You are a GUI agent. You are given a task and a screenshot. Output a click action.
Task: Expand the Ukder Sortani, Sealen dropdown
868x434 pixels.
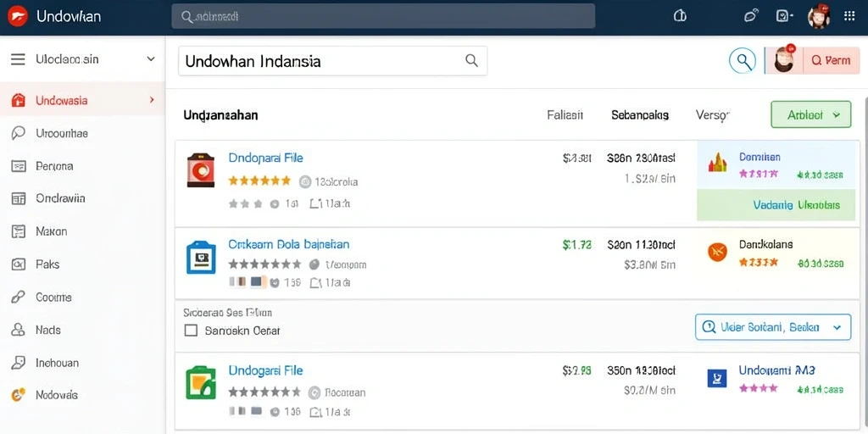tap(773, 327)
